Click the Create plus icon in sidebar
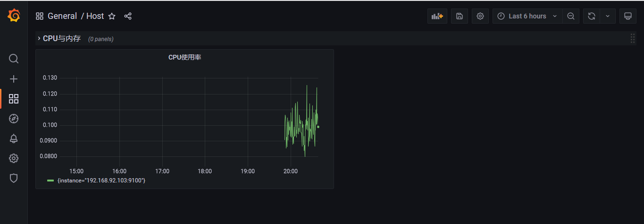This screenshot has width=644, height=224. pyautogui.click(x=14, y=79)
